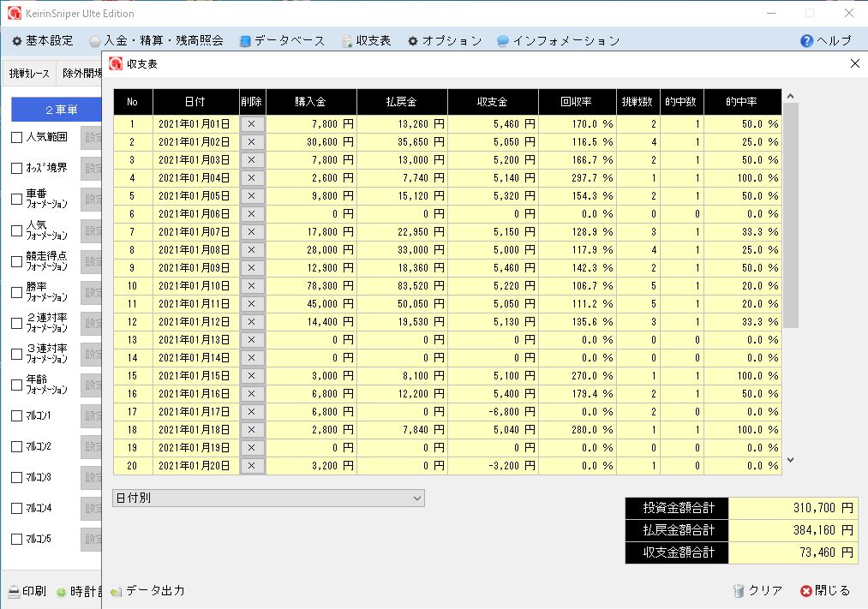This screenshot has width=868, height=609.
Task: Click the table scrollbar thumb
Action: [x=791, y=215]
